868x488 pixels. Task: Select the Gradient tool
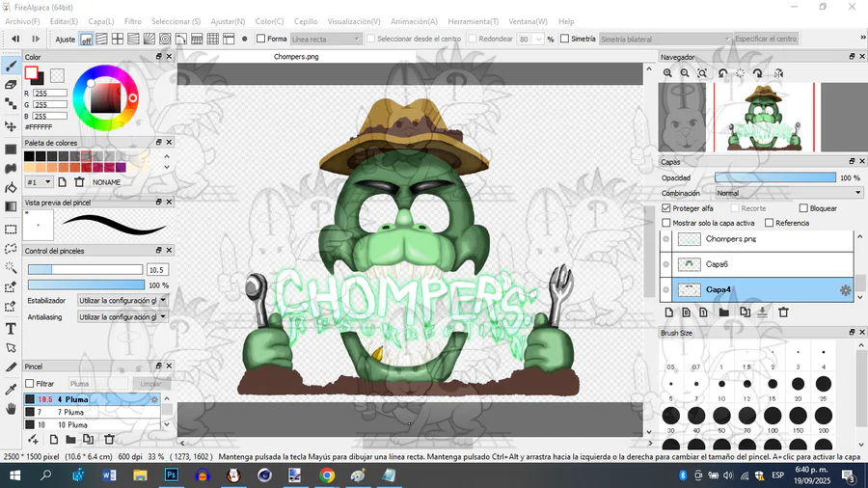tap(11, 206)
